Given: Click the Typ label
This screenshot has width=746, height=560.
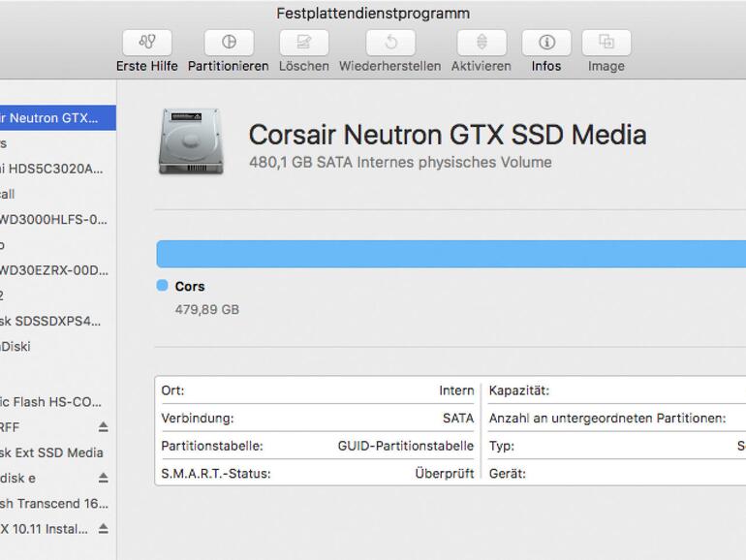Looking at the screenshot, I should (502, 446).
